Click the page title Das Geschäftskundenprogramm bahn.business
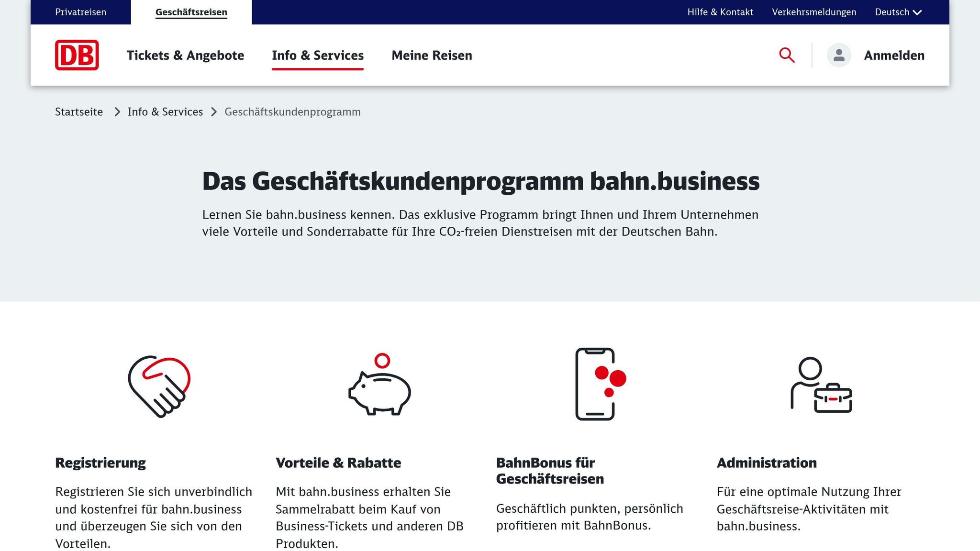 coord(481,181)
